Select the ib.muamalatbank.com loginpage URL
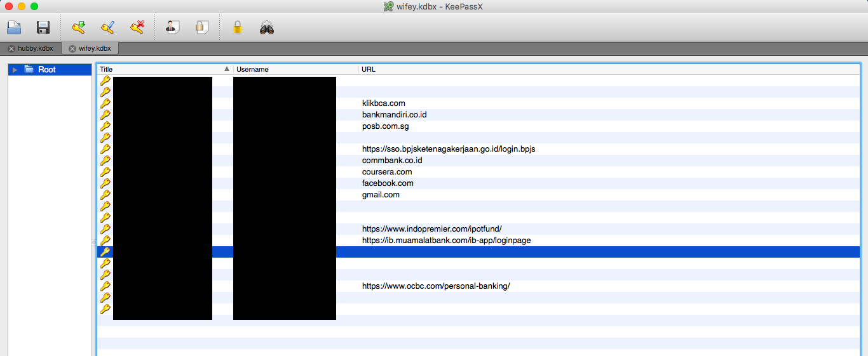Viewport: 868px width, 356px height. [447, 241]
